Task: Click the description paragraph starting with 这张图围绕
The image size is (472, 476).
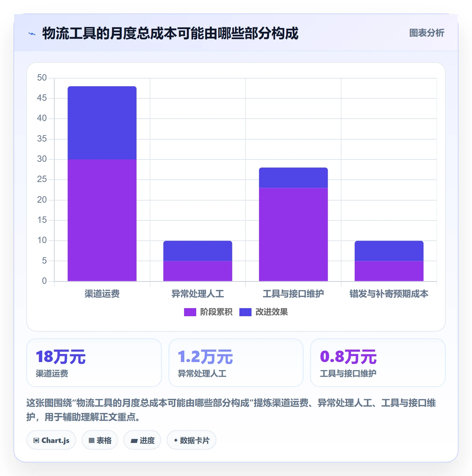Action: pos(231,410)
